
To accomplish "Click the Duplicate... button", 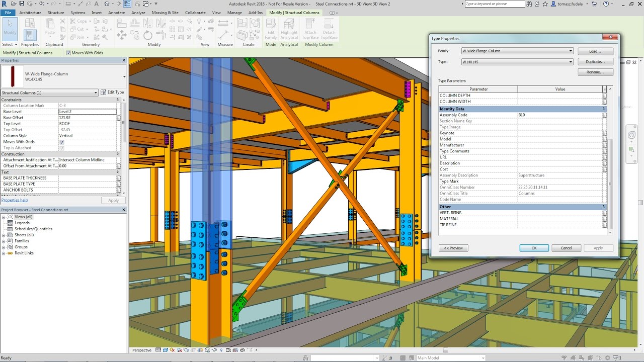I will [x=595, y=62].
